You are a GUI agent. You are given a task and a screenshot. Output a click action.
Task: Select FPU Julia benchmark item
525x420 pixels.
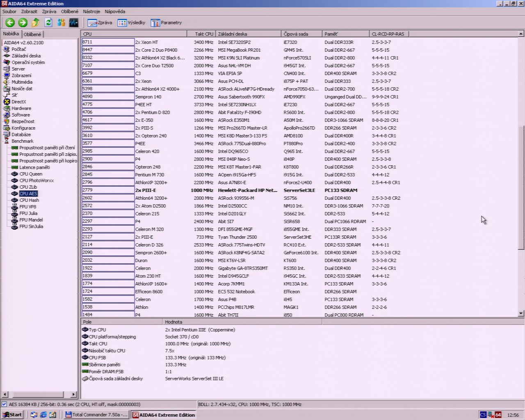pyautogui.click(x=28, y=213)
